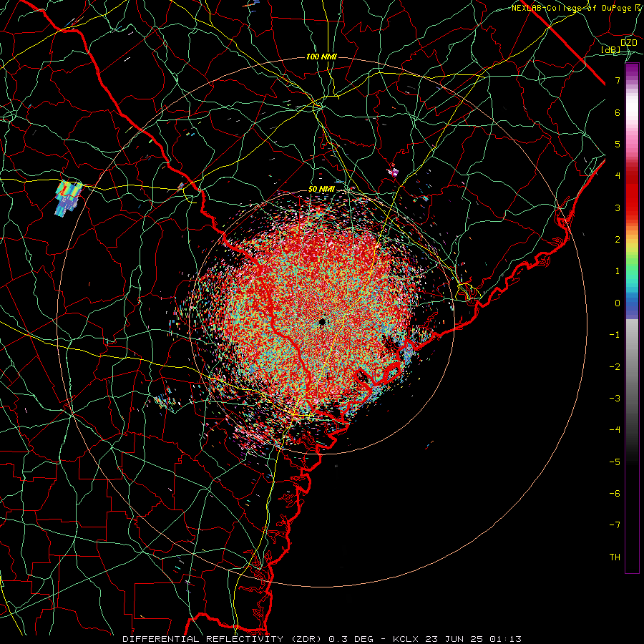Click the "50 NMI" range ring label
The width and height of the screenshot is (644, 644).
321,190
